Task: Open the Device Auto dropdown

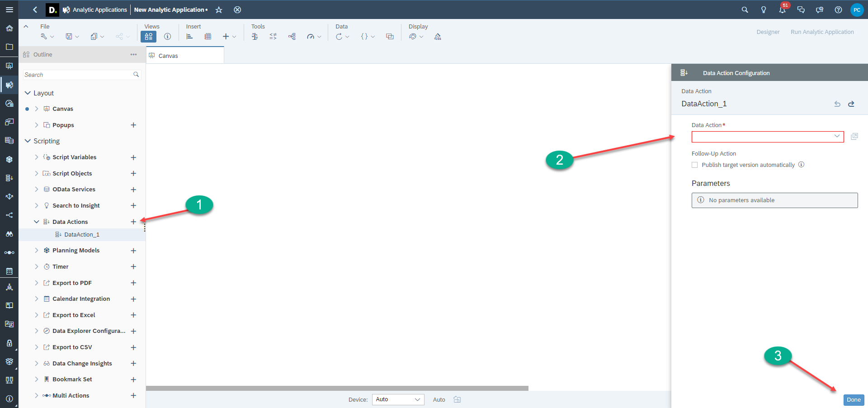Action: tap(398, 399)
